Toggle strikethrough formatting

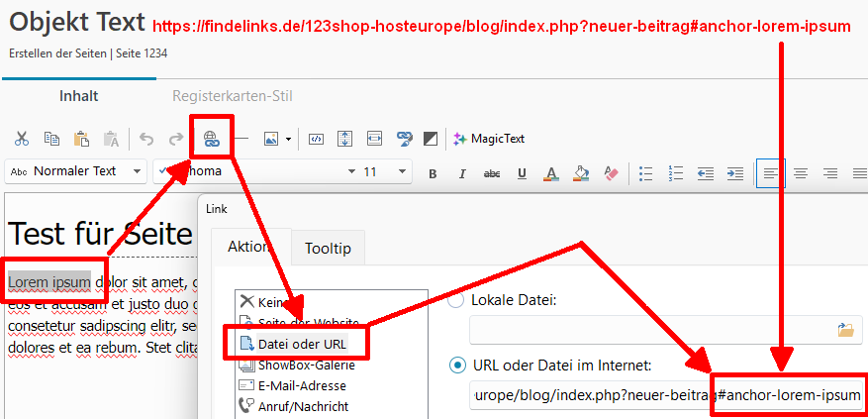click(492, 174)
